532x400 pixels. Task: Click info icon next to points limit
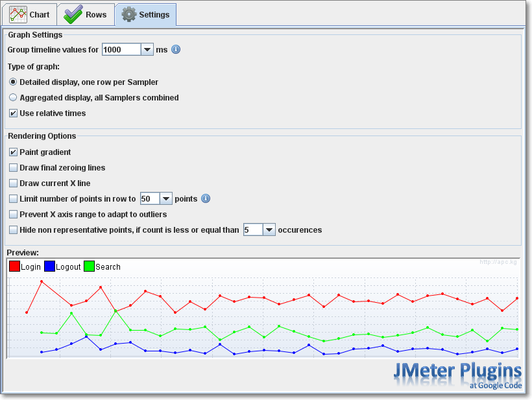point(206,198)
